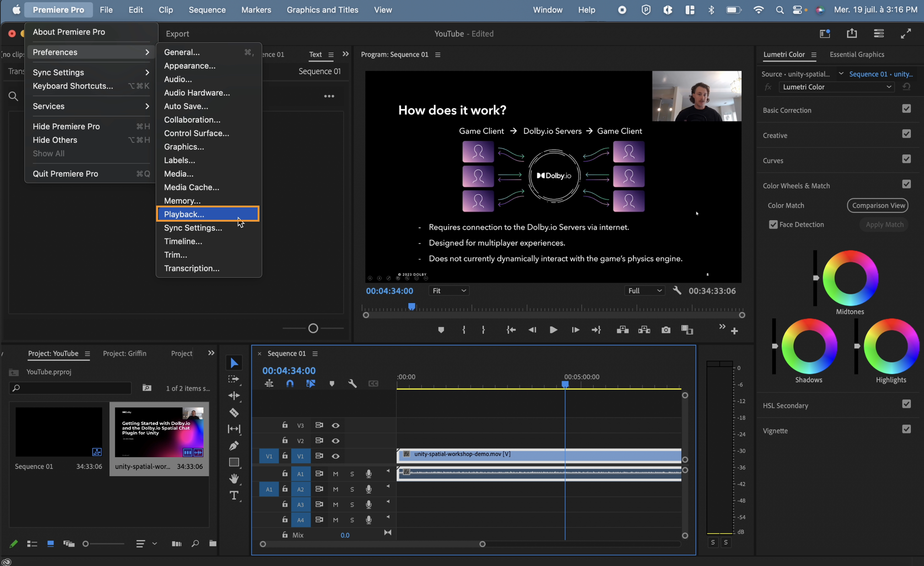Select the Pen tool
The height and width of the screenshot is (566, 924).
(x=234, y=445)
